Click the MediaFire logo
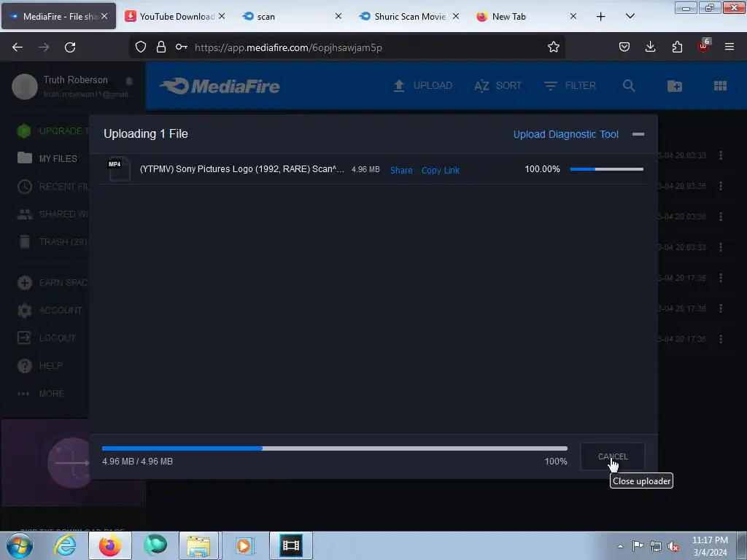The image size is (747, 560). click(x=220, y=86)
